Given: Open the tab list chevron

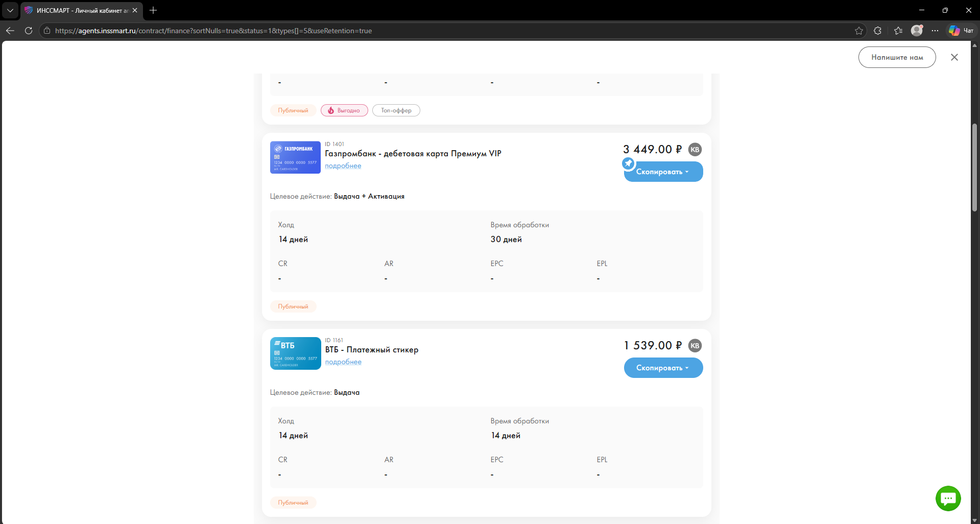Looking at the screenshot, I should 10,10.
